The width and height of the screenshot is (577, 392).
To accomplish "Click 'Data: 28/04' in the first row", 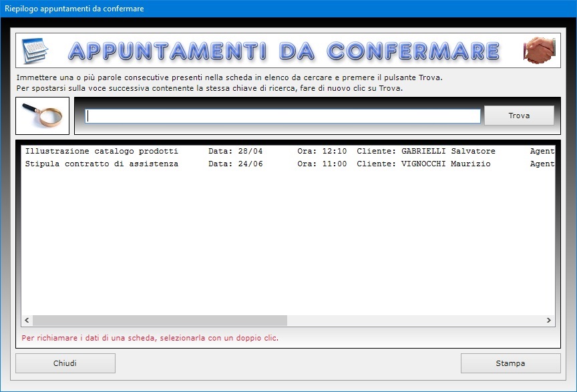I will (236, 151).
